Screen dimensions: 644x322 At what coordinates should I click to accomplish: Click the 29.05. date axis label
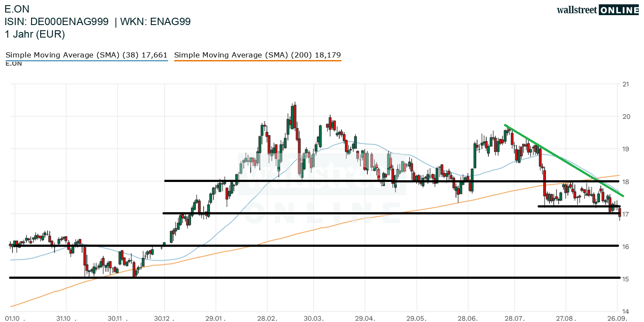pyautogui.click(x=417, y=319)
